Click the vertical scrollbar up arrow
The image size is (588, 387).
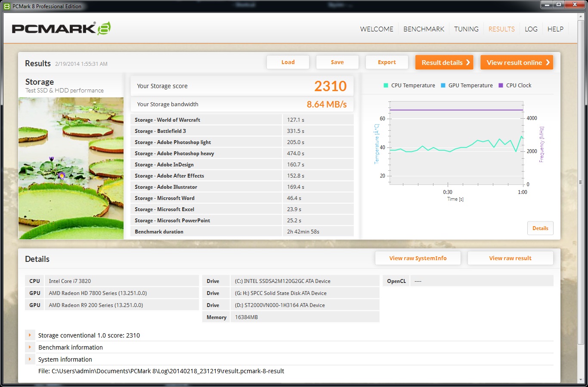coord(581,17)
